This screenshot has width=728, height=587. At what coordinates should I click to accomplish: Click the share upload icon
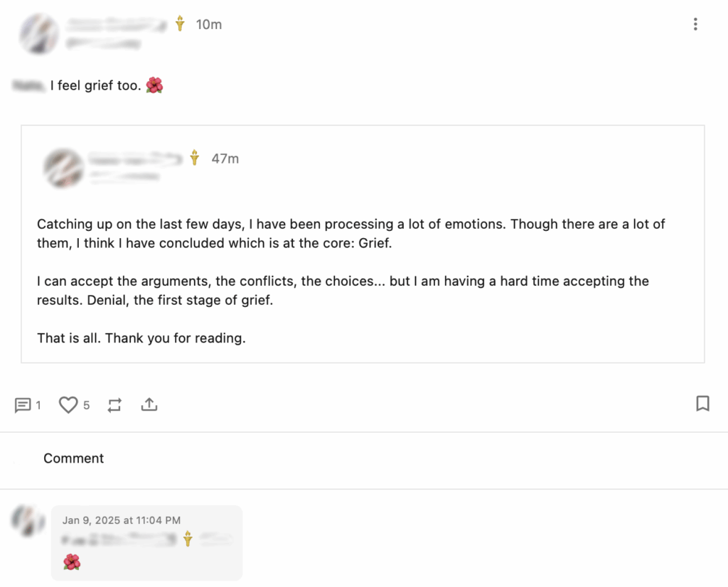[149, 404]
